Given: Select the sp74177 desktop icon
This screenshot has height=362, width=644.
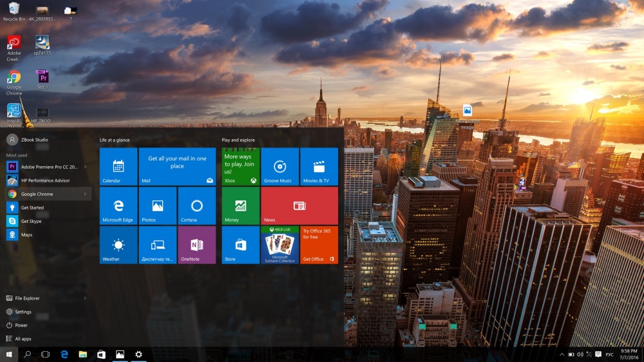Looking at the screenshot, I should tap(43, 45).
